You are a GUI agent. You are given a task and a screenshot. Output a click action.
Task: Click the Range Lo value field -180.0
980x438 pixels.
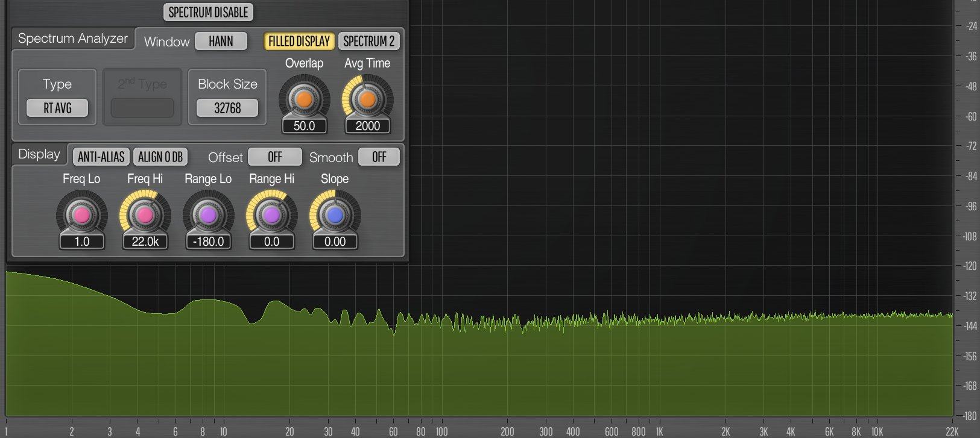click(208, 242)
